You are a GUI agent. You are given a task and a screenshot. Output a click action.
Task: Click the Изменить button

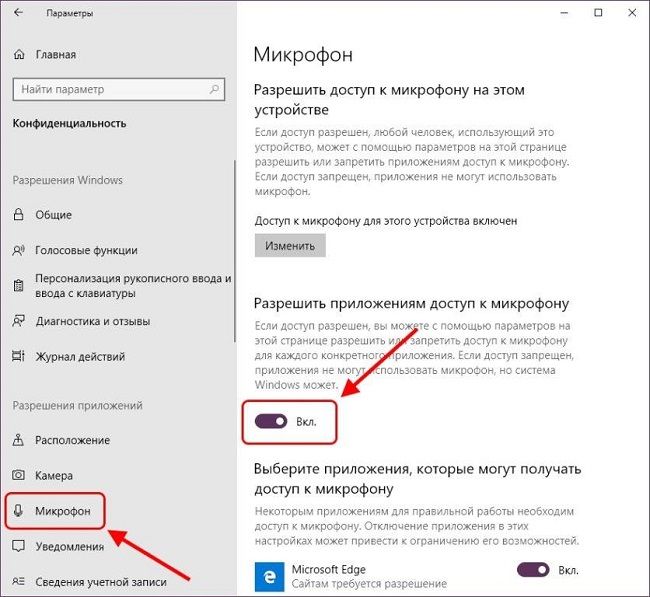click(290, 245)
